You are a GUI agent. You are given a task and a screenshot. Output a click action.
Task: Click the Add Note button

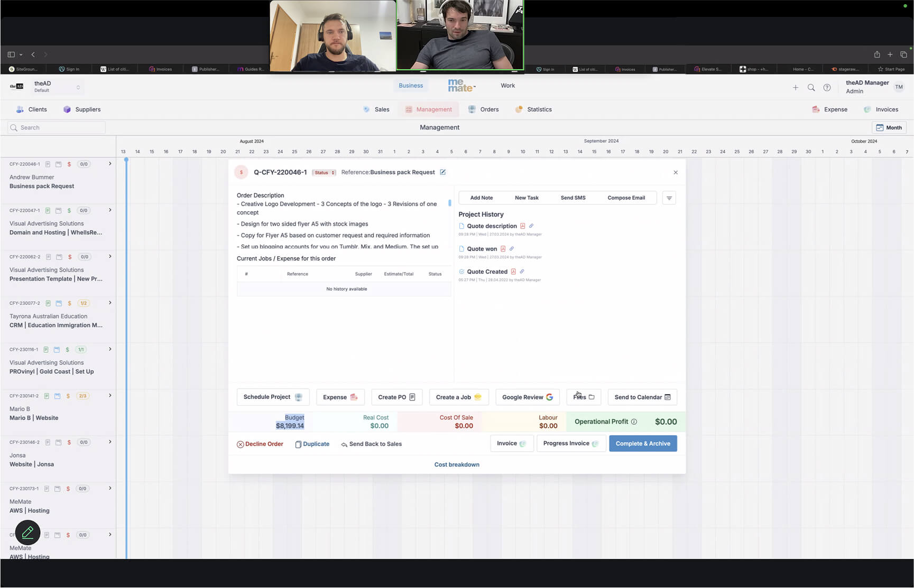[x=482, y=198]
